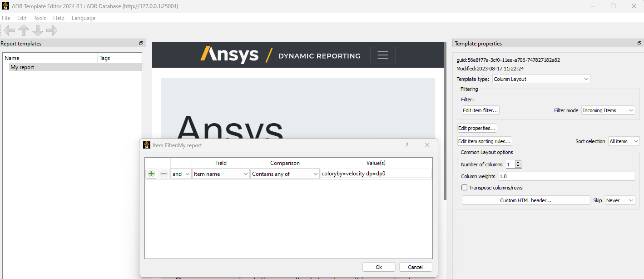
Task: Open the Sort selection dropdown
Action: point(624,141)
